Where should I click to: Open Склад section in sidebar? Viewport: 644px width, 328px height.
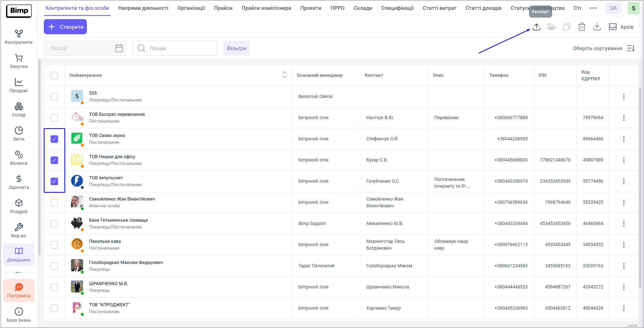click(19, 110)
